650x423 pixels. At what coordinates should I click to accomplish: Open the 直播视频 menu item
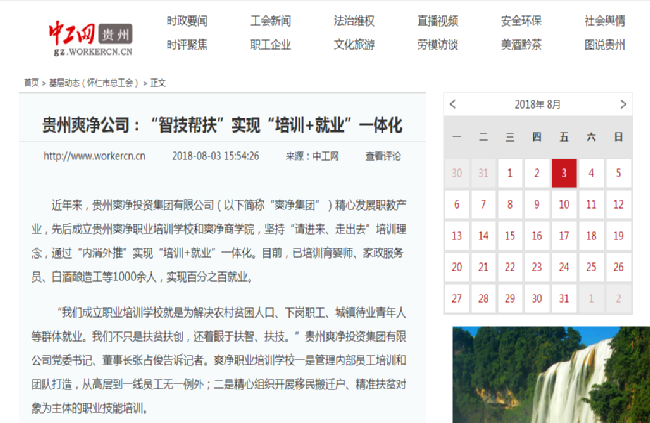(438, 21)
